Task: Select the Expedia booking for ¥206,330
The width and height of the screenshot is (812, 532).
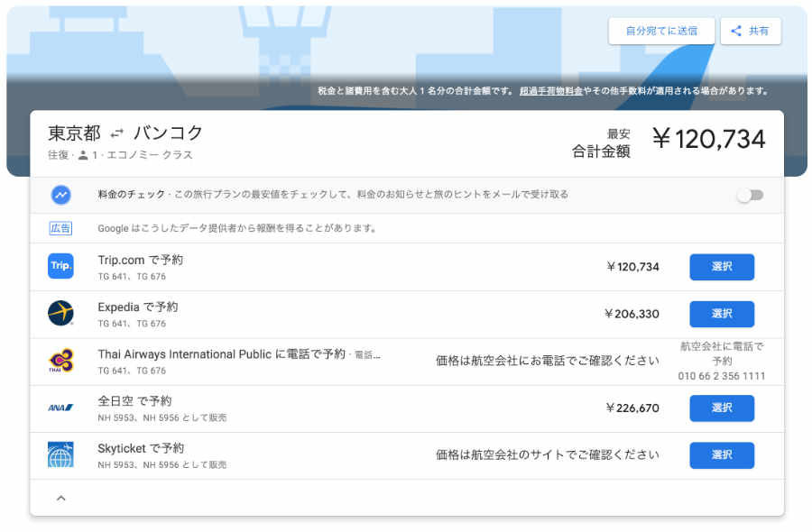Action: click(x=722, y=314)
